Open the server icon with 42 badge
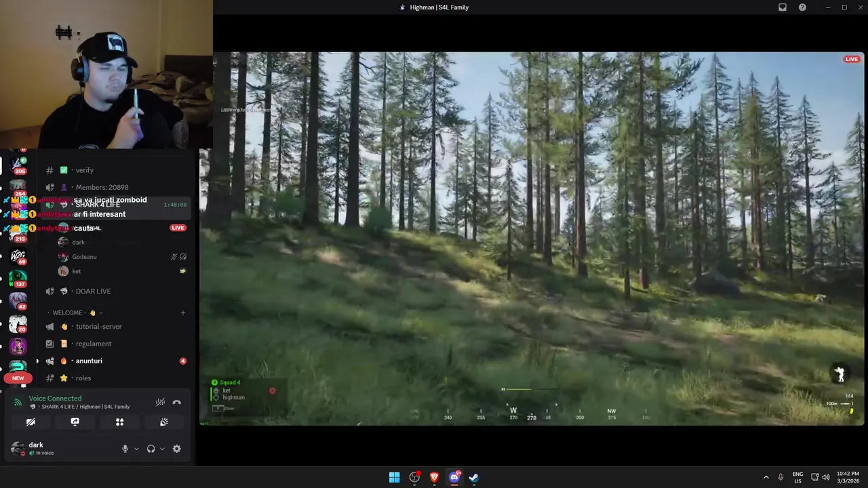This screenshot has width=868, height=488. pos(18,300)
